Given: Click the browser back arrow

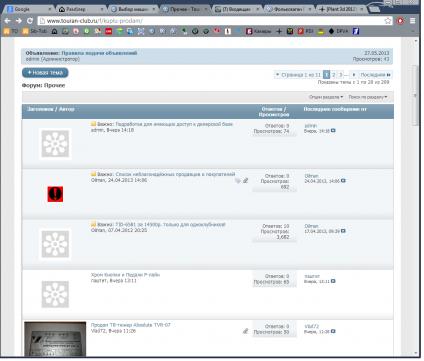Looking at the screenshot, I should 7,21.
